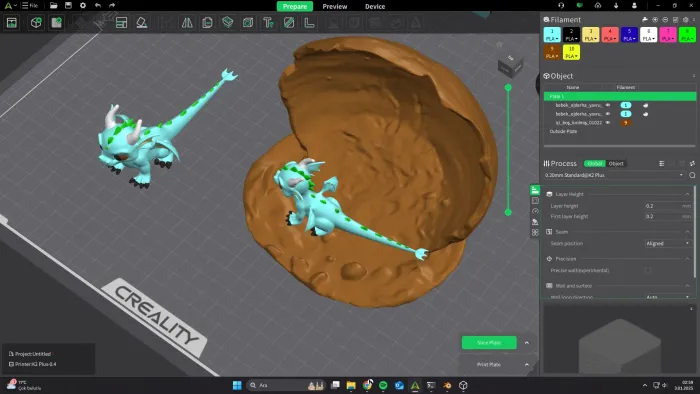This screenshot has width=700, height=394.
Task: Click the arrange plates layout icon
Action: tap(121, 22)
